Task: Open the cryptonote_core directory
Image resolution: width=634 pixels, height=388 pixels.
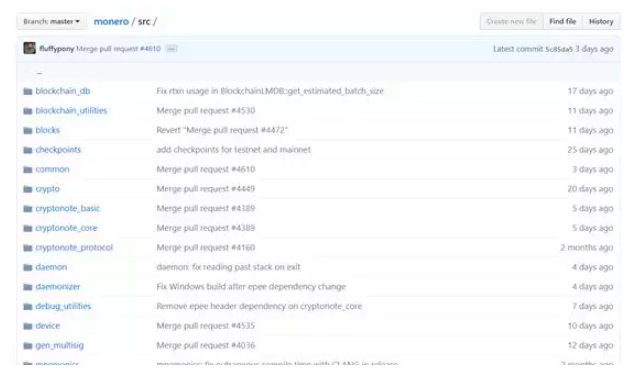Action: pyautogui.click(x=66, y=228)
